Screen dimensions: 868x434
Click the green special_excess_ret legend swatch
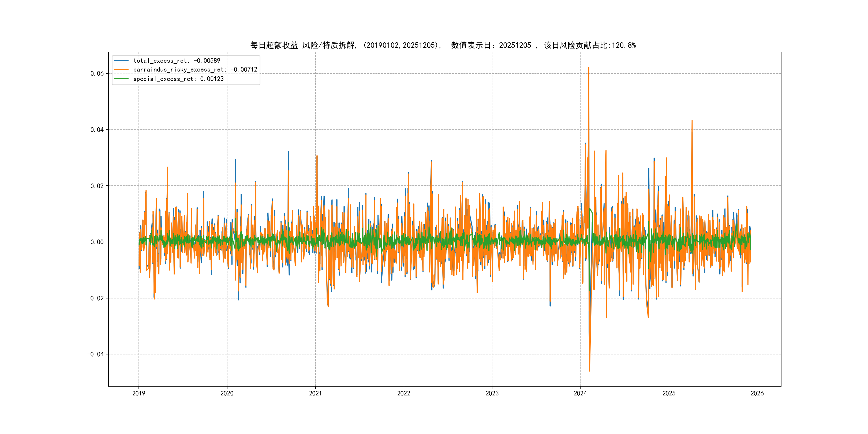pos(121,79)
